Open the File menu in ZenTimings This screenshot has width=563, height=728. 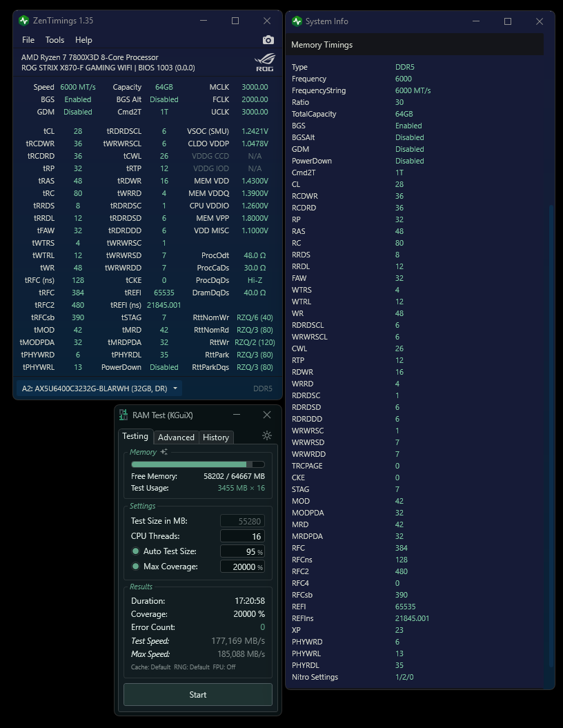click(x=28, y=40)
